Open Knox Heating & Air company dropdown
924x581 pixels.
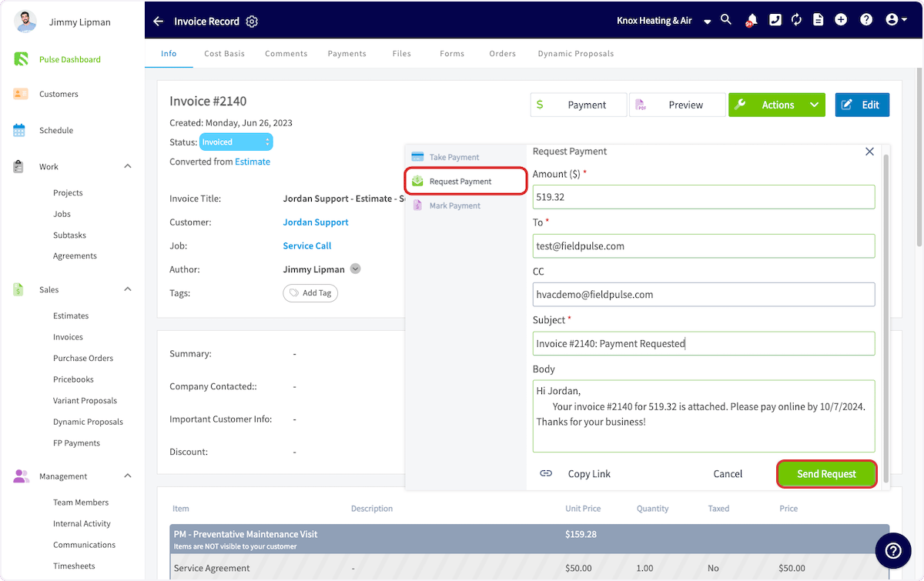click(x=664, y=21)
